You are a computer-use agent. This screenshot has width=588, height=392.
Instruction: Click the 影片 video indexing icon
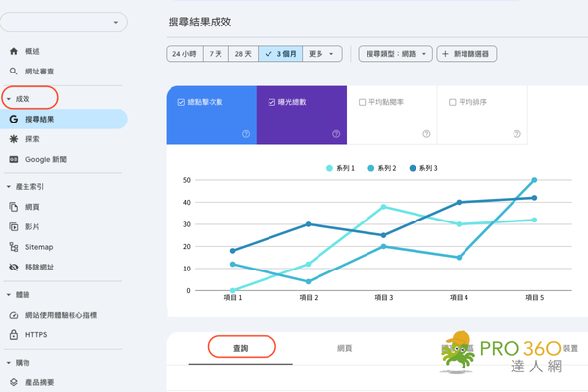(x=13, y=226)
